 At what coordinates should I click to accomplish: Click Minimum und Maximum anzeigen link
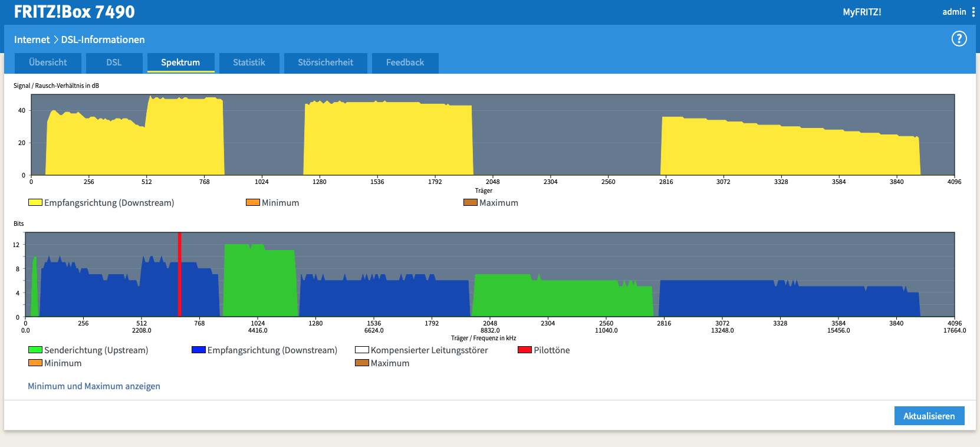click(x=94, y=386)
